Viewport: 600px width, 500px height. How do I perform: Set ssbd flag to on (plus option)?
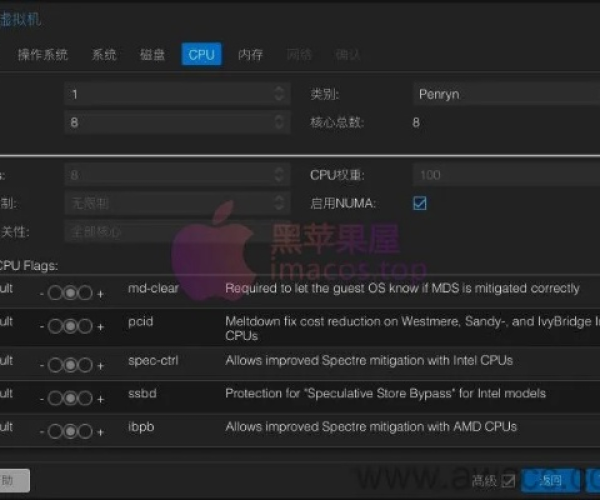(85, 399)
